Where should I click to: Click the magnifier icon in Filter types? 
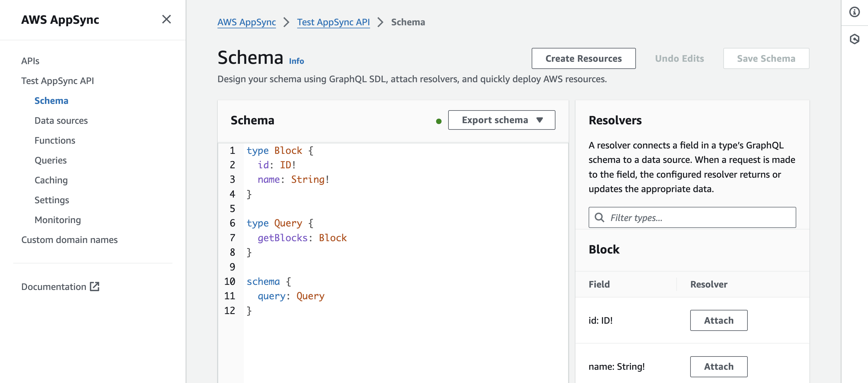599,217
